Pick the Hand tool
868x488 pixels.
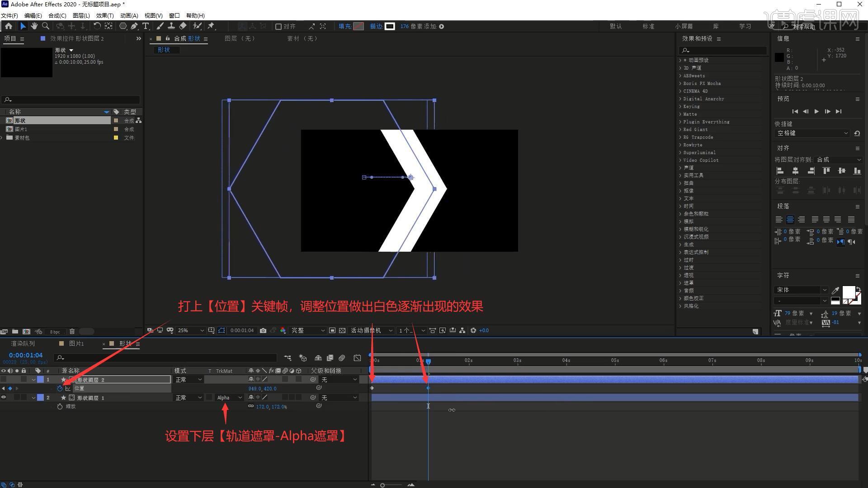[x=34, y=26]
